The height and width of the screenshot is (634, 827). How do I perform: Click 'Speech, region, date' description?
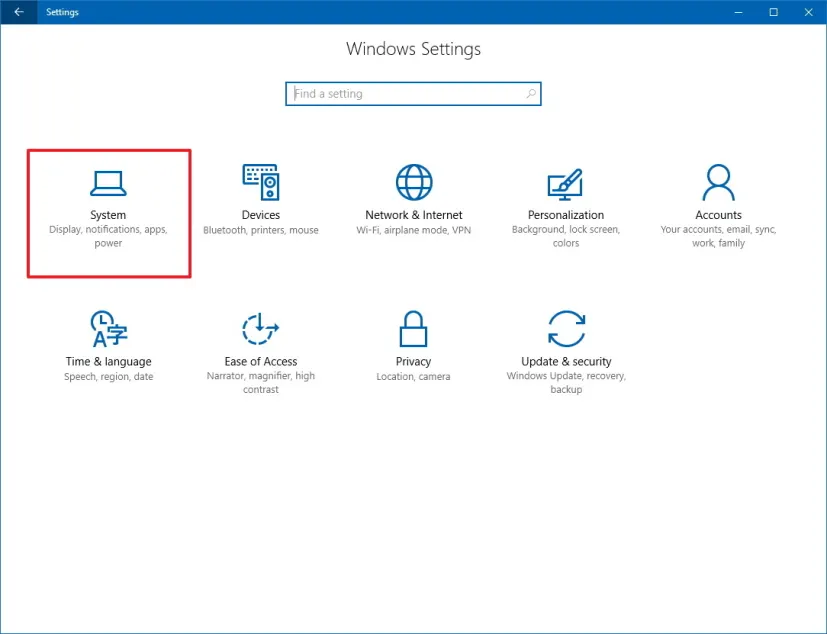point(109,377)
